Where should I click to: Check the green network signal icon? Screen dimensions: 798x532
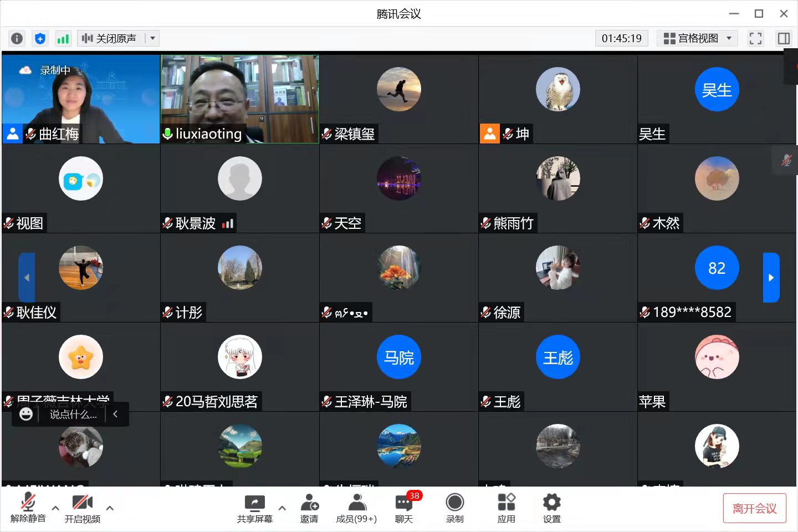pyautogui.click(x=63, y=38)
